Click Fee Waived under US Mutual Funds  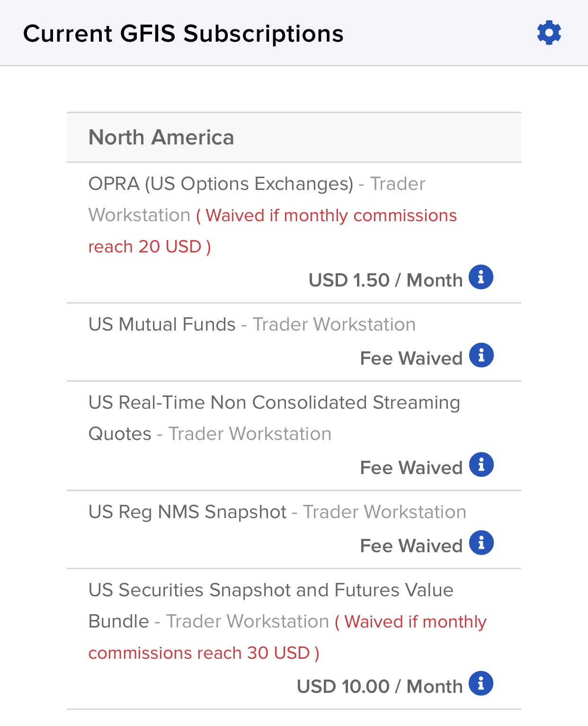coord(411,359)
